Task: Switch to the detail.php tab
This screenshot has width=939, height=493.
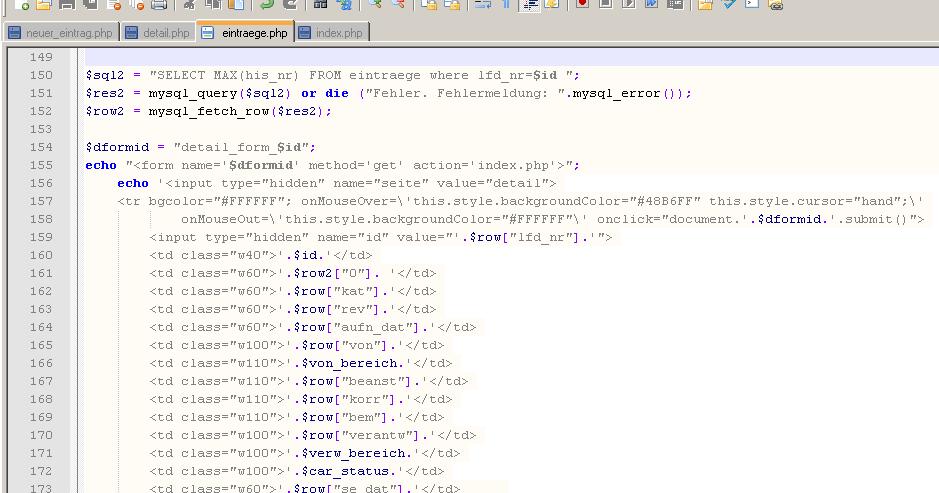Action: click(x=158, y=33)
